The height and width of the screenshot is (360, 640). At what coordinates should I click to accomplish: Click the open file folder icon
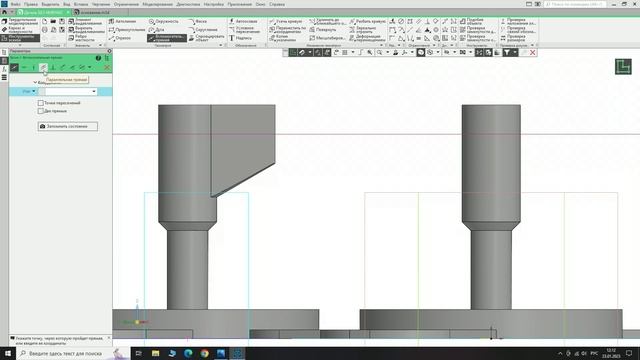tap(53, 21)
